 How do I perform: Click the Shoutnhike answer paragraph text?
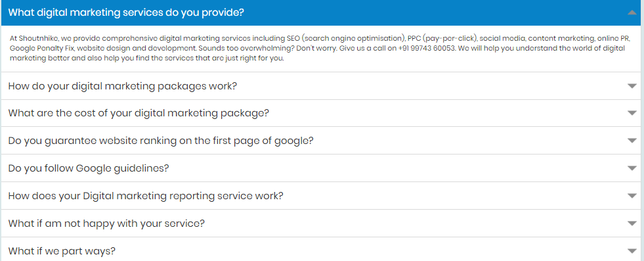click(x=320, y=48)
